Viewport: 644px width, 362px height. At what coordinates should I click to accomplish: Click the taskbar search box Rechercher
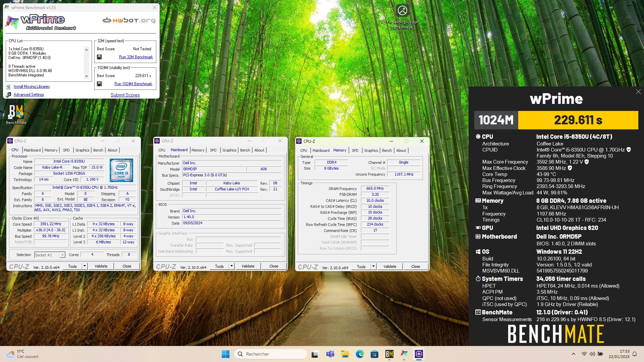pyautogui.click(x=270, y=354)
